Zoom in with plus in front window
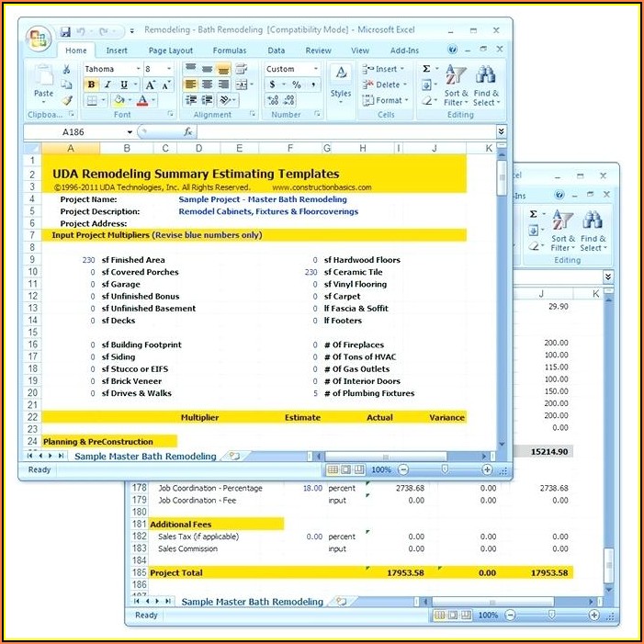The image size is (644, 644). tap(487, 469)
